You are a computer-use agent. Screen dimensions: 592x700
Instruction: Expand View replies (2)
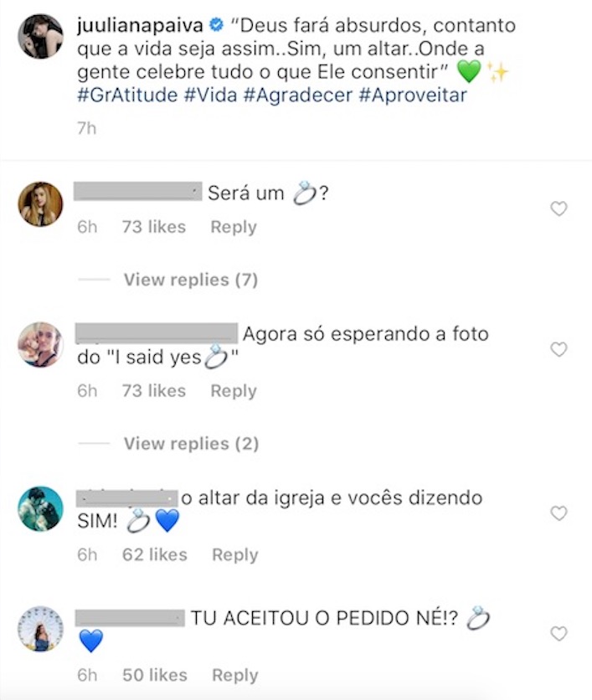(191, 444)
